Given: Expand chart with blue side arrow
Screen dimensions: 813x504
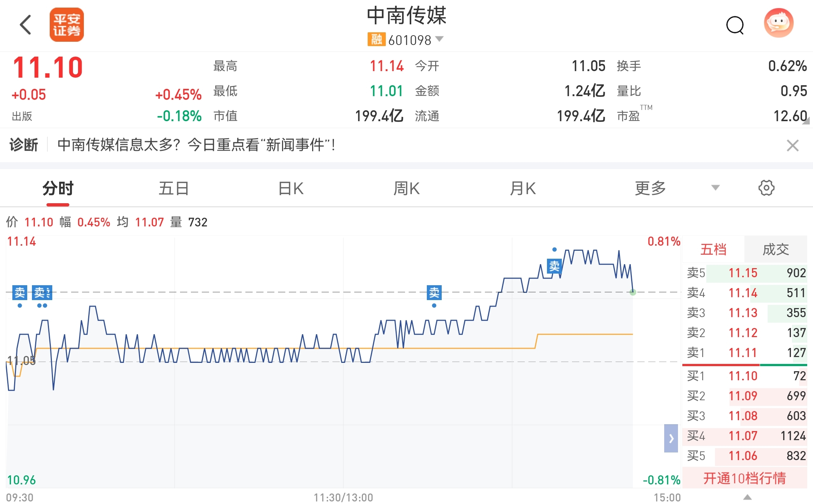Looking at the screenshot, I should tap(671, 438).
